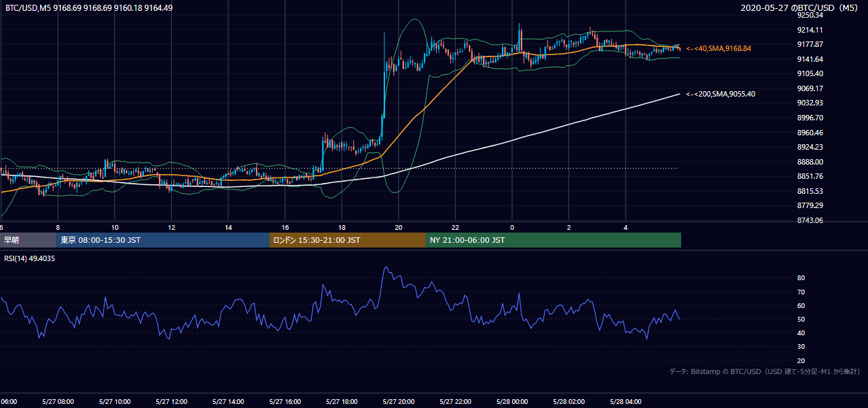The image size is (868, 408).
Task: Click the 5/27 10:00 date axis label
Action: coord(114,401)
